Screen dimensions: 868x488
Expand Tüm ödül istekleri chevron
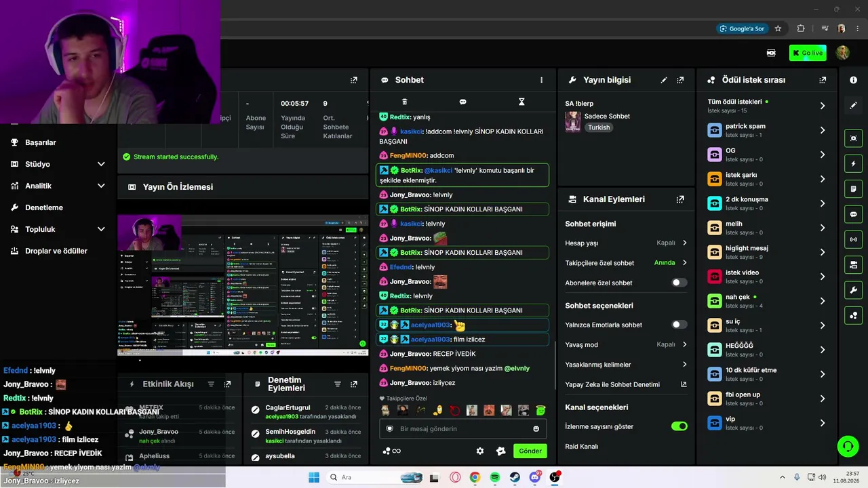tap(823, 106)
